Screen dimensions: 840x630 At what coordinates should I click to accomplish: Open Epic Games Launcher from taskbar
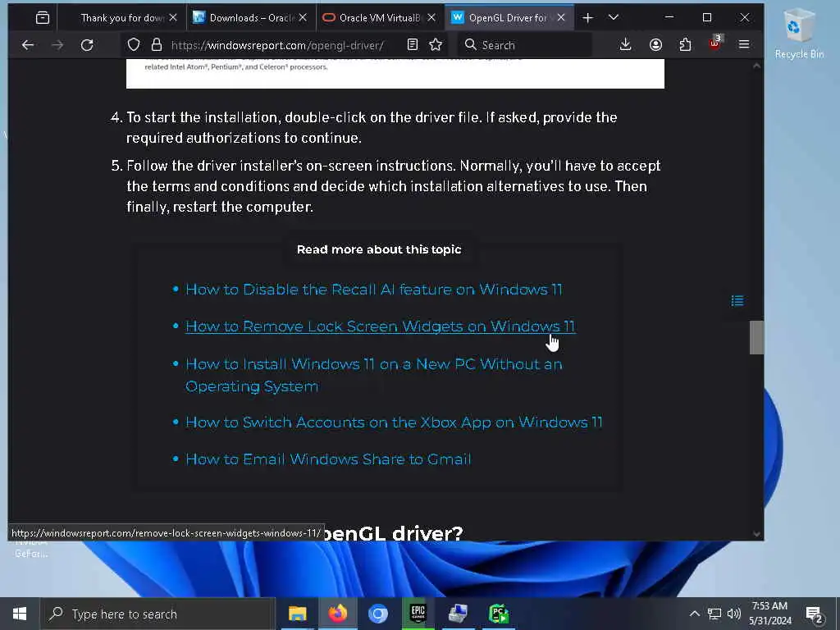[x=418, y=614]
